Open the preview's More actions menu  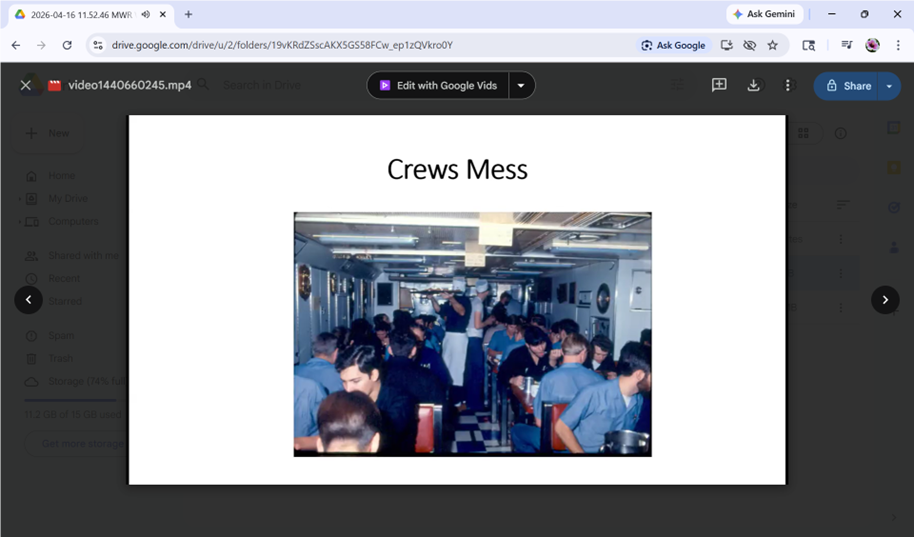[x=788, y=85]
